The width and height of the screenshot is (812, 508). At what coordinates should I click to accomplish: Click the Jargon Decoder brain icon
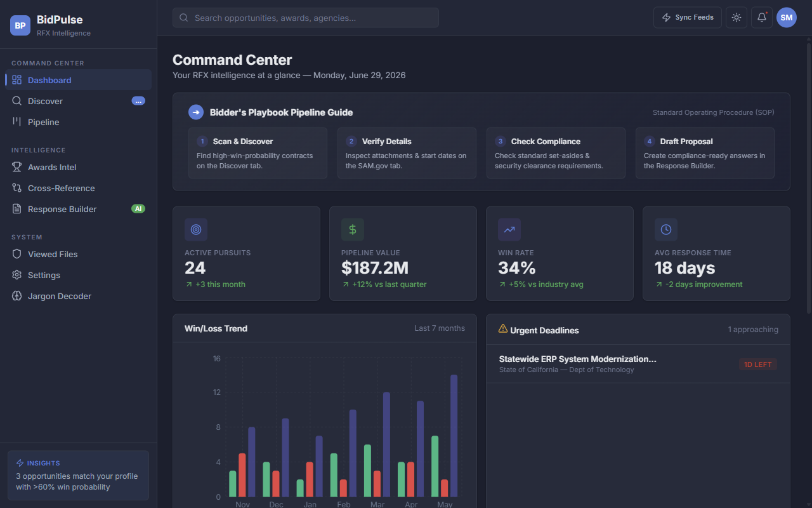click(17, 296)
